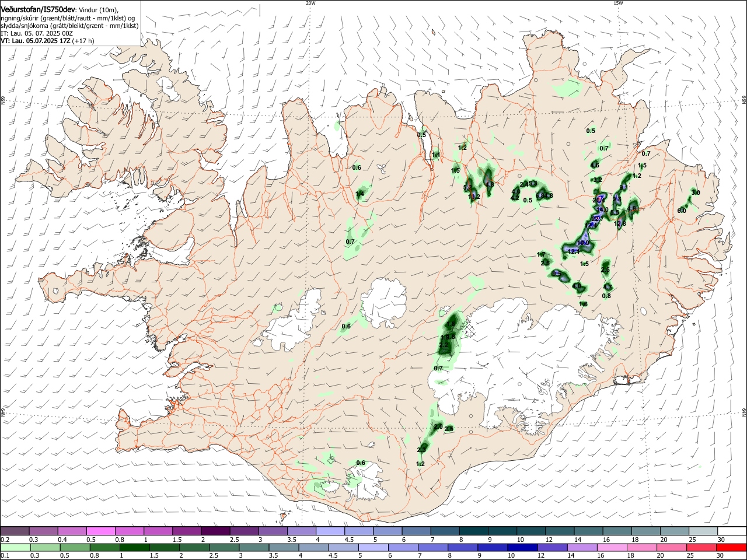Click the 1.1 precipitation value
747x560 pixels.
[x=435, y=155]
